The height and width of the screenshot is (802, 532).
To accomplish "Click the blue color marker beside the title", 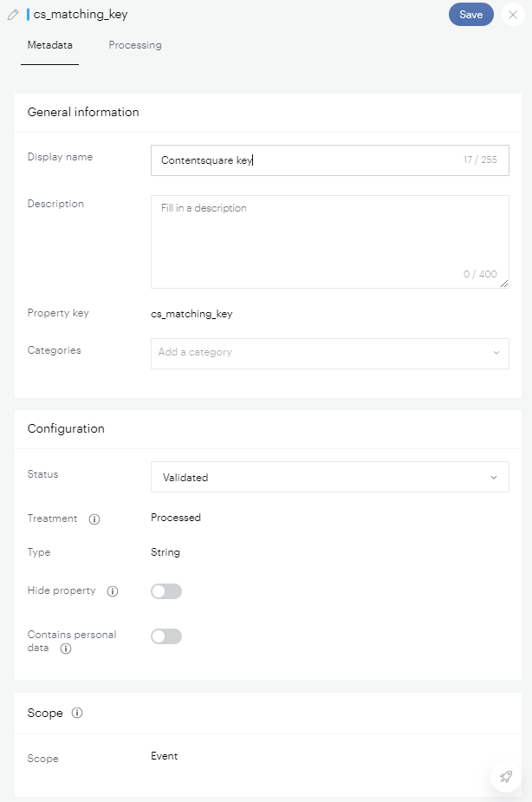I will 28,15.
